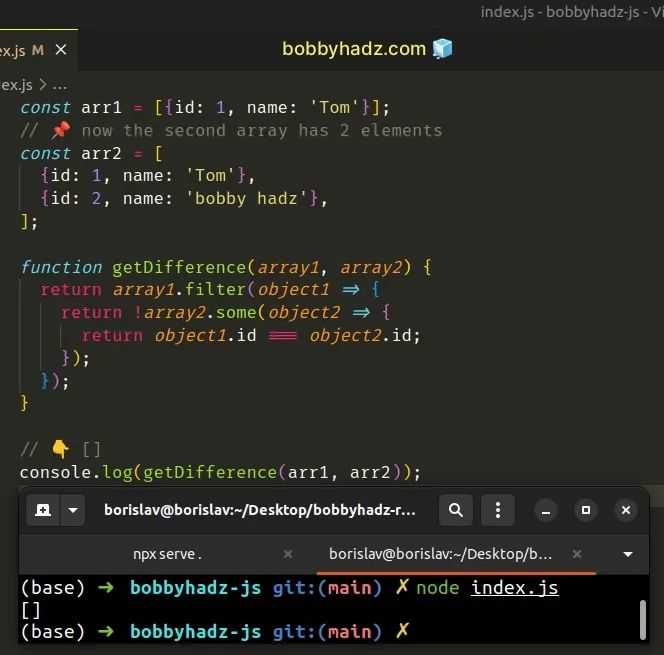Open new terminal tab icon
The image size is (664, 655).
point(43,510)
